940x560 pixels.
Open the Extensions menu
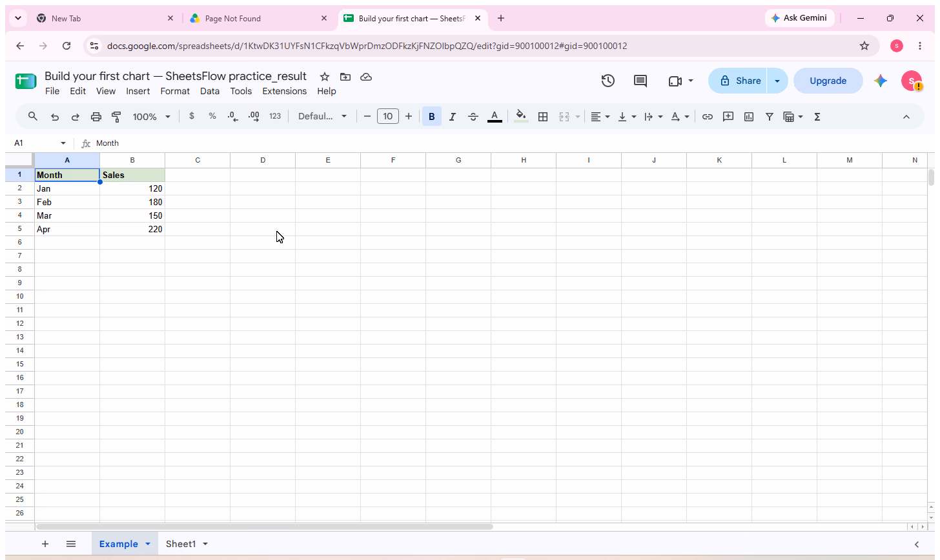point(285,91)
